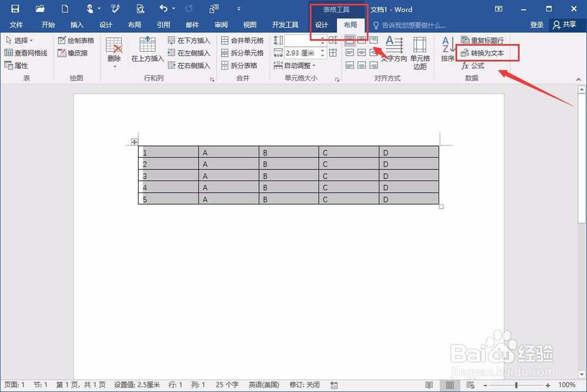This screenshot has height=392, width=587.
Task: Switch to the 设计 ribbon tab
Action: (x=321, y=25)
